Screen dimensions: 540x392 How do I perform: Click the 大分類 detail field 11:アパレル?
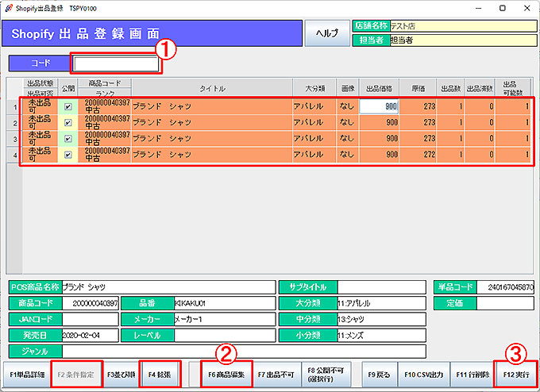pos(382,303)
